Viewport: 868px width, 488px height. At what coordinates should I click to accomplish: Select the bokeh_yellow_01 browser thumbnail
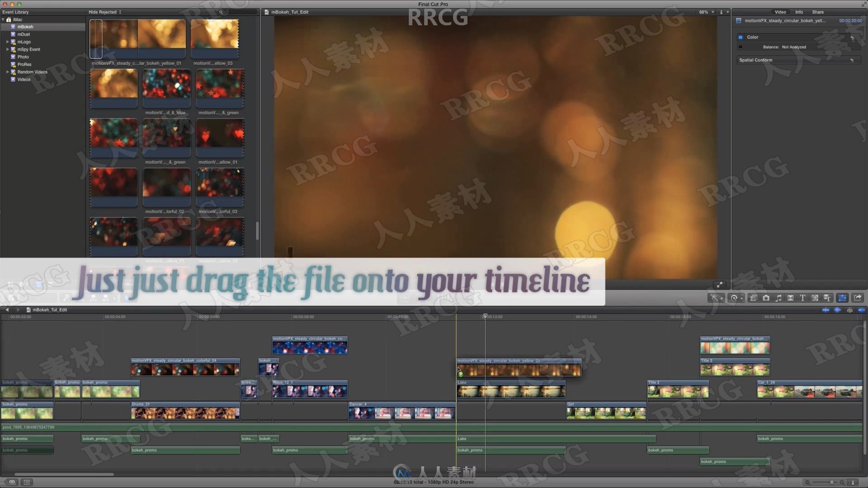[x=138, y=39]
